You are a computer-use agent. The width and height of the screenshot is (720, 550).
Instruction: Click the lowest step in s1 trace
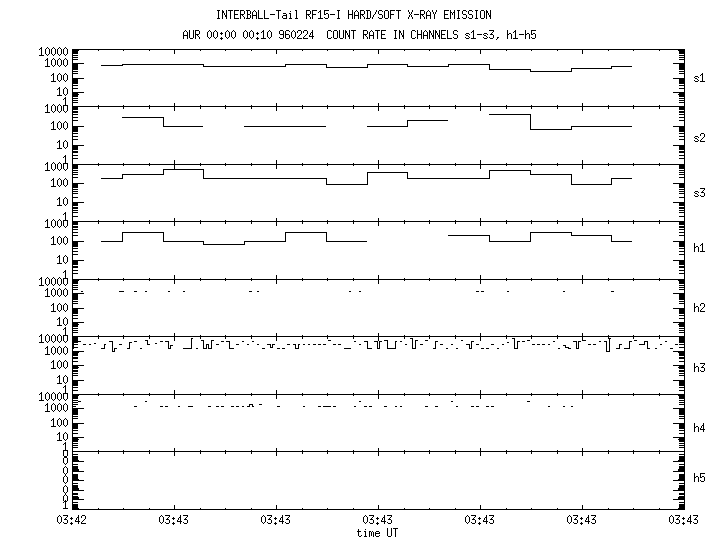[x=551, y=71]
